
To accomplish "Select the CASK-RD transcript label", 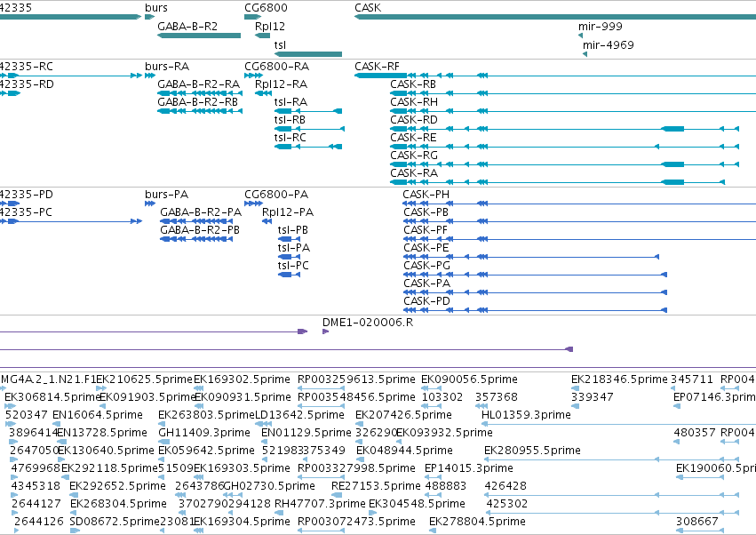I will coord(414,120).
